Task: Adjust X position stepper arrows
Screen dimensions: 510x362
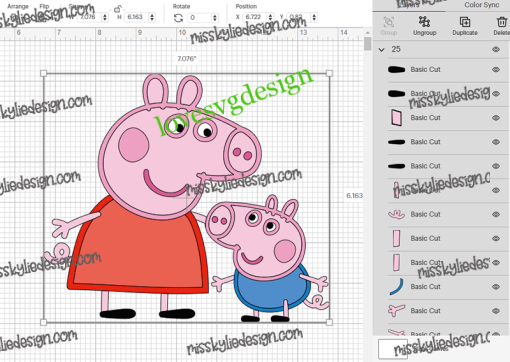Action: (270, 17)
